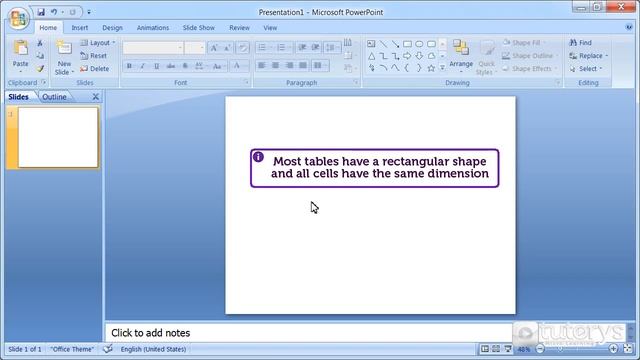Click the Undo icon in the title bar
The width and height of the screenshot is (640, 360).
(x=53, y=12)
